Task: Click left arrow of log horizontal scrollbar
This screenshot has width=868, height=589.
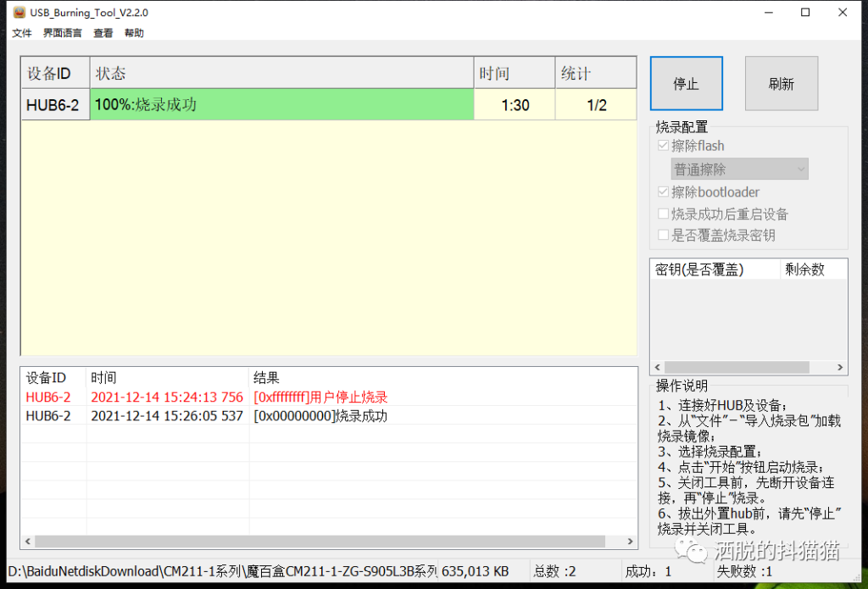Action: 28,542
